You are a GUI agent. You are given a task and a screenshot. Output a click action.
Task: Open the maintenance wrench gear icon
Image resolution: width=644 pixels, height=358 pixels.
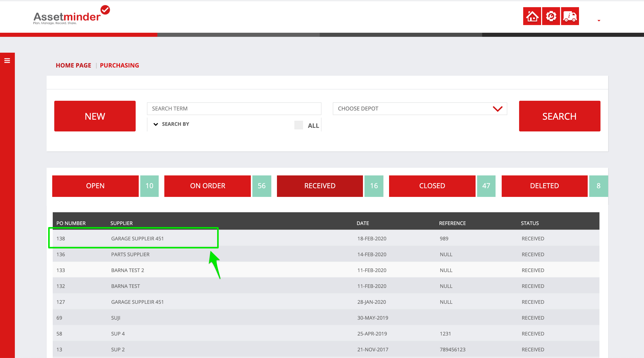(x=551, y=16)
